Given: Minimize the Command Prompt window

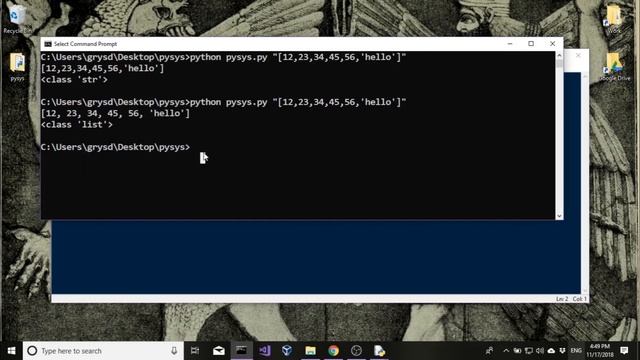Looking at the screenshot, I should point(510,44).
